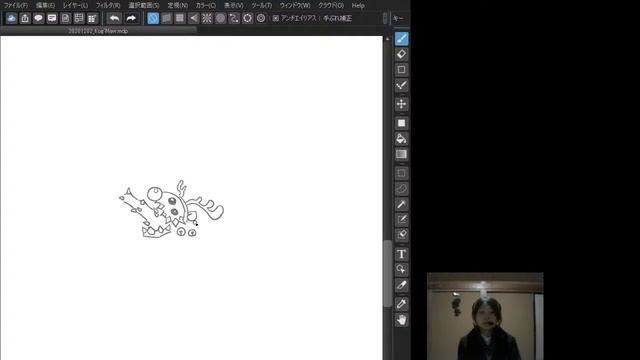Select the Select Eraser tool
Viewport: 640px width, 360px height.
402,235
